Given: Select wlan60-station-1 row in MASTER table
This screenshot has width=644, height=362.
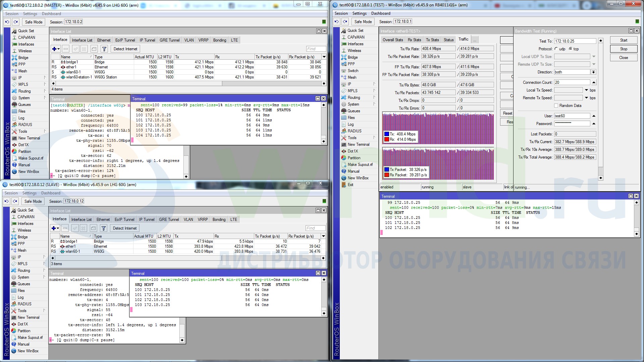Looking at the screenshot, I should pyautogui.click(x=188, y=77).
